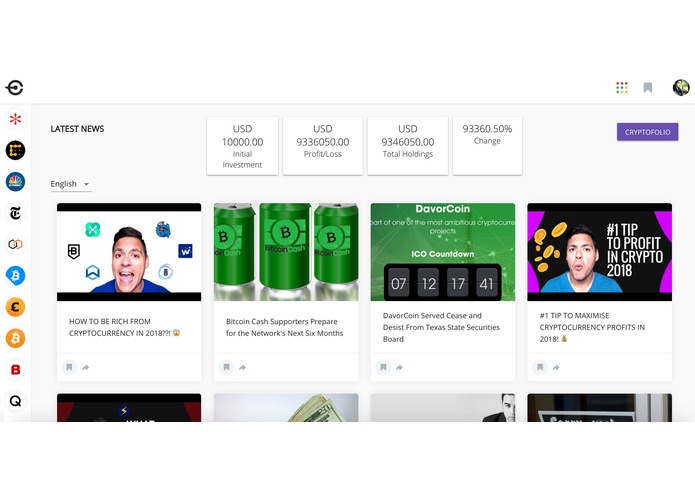Bookmark the Bitcoin Cash Supporters article
The image size is (695, 494).
(226, 367)
